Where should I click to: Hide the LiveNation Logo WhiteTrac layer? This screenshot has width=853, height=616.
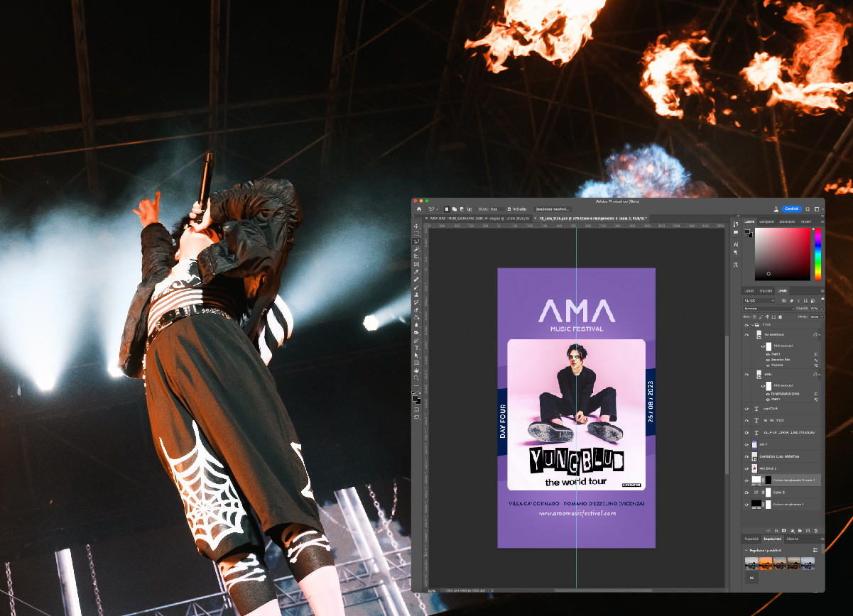(x=747, y=456)
